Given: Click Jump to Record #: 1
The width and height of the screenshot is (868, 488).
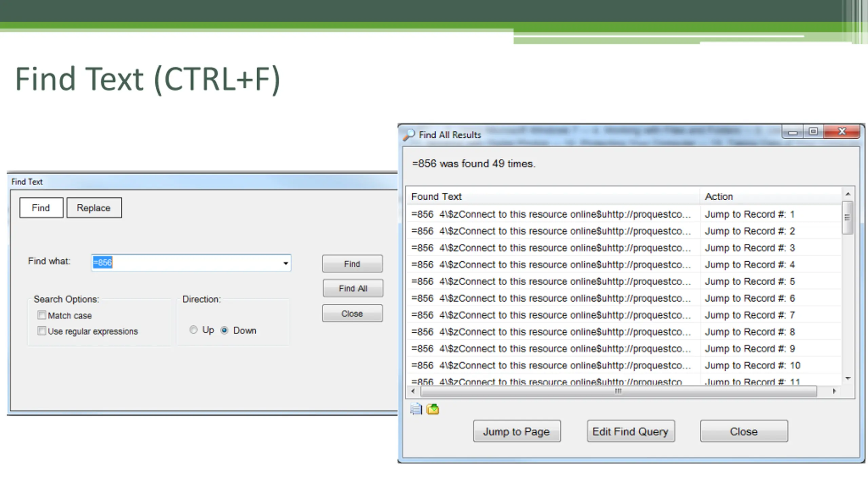Looking at the screenshot, I should [x=750, y=214].
